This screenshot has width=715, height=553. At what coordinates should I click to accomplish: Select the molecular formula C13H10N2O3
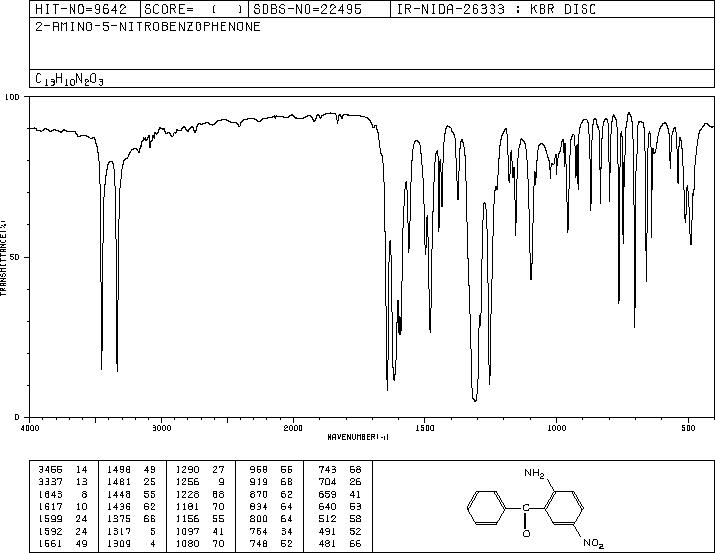[x=69, y=79]
